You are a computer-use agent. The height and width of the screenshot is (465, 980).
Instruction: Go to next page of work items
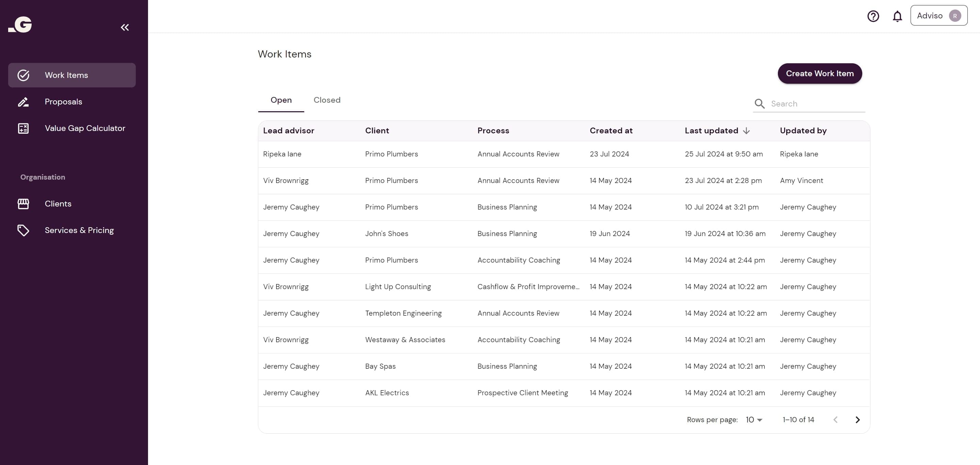pyautogui.click(x=857, y=420)
